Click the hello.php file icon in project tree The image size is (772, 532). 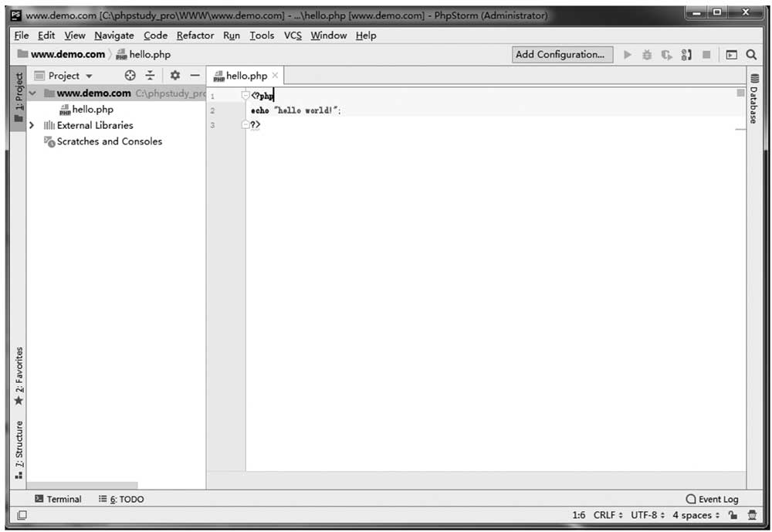click(65, 110)
